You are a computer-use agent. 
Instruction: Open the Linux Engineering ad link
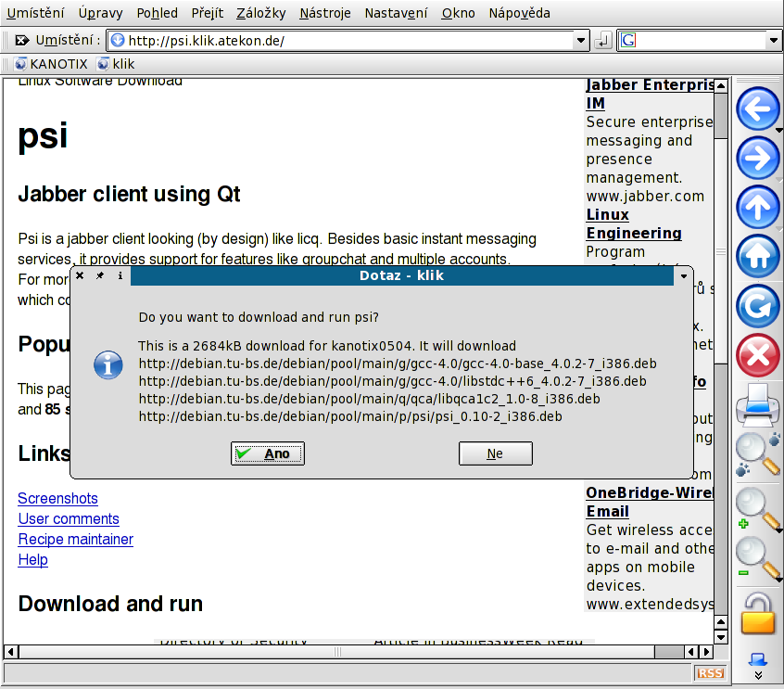click(634, 223)
